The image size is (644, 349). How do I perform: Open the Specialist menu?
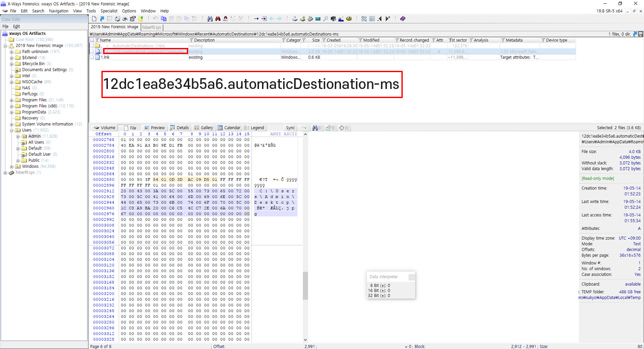pos(109,11)
